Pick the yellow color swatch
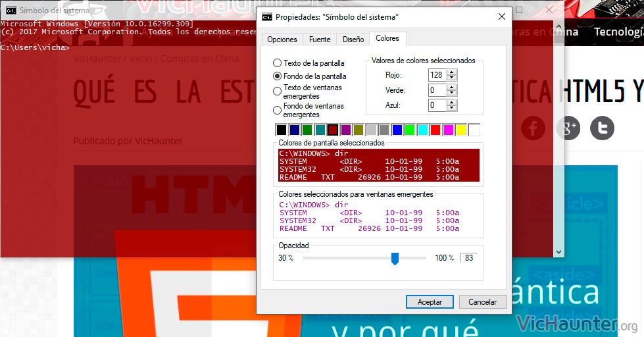This screenshot has height=337, width=644. [461, 130]
